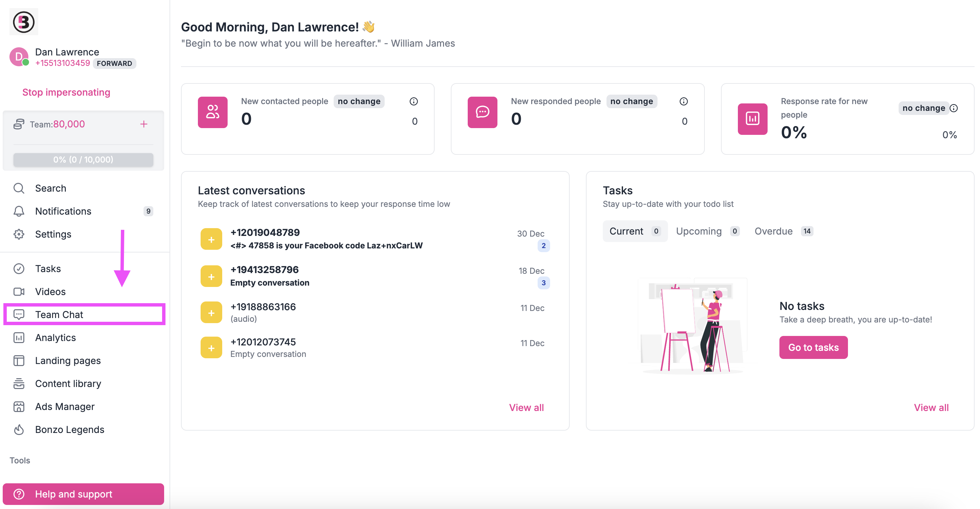
Task: Click the plus icon next to Team credits
Action: tap(144, 124)
